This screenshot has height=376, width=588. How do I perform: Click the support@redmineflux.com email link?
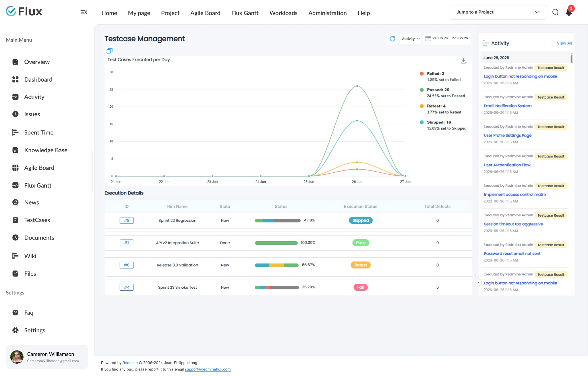pyautogui.click(x=208, y=369)
